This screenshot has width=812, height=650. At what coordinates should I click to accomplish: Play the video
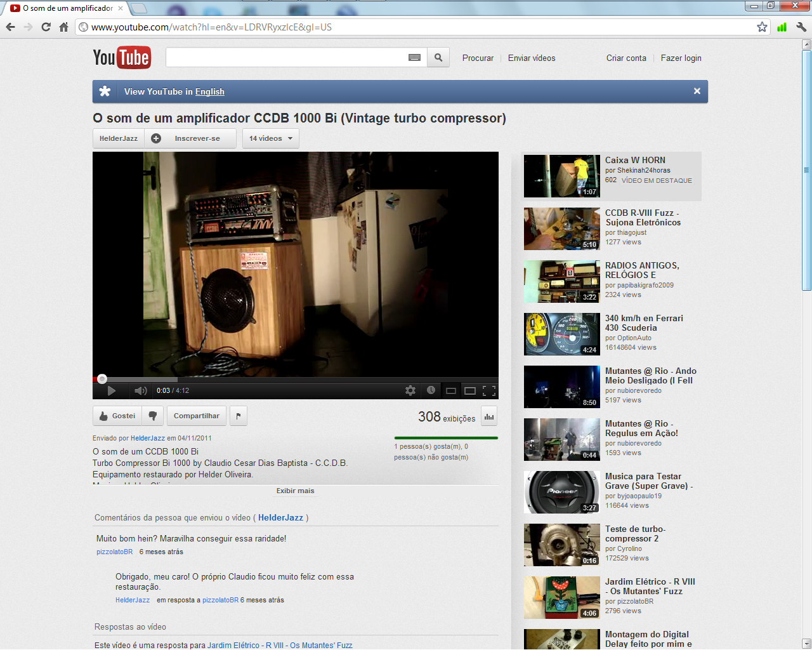coord(112,391)
